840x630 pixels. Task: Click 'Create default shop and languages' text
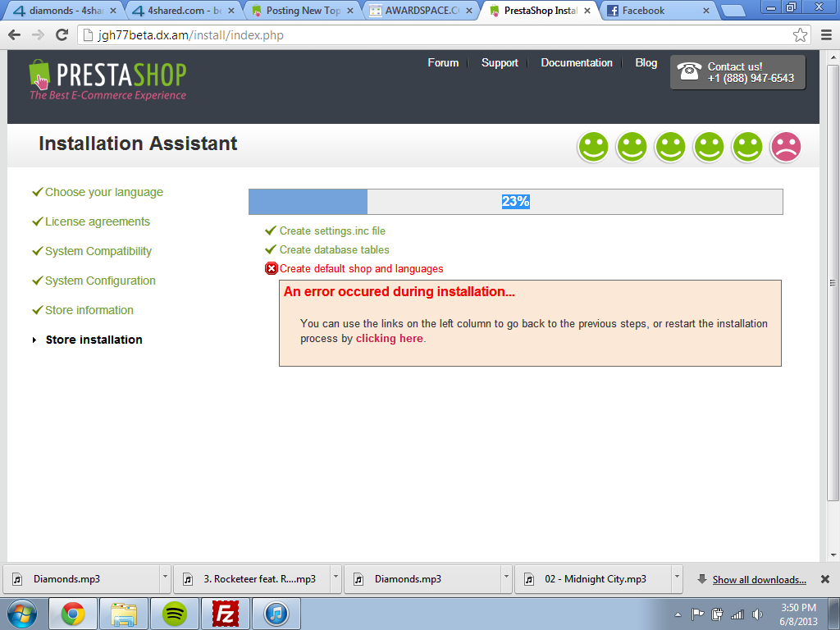361,268
